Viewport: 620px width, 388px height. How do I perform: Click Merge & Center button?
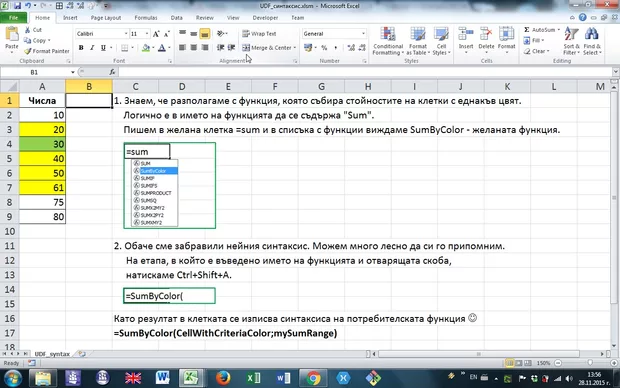tap(267, 47)
